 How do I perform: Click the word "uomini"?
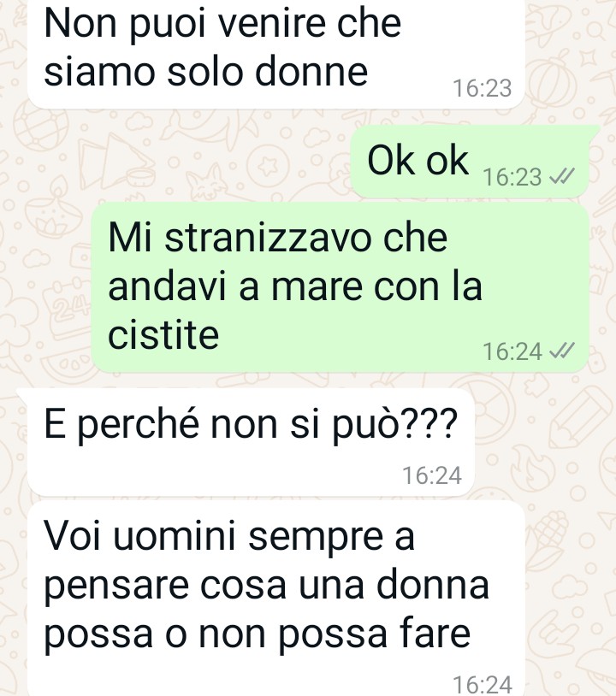tap(174, 537)
